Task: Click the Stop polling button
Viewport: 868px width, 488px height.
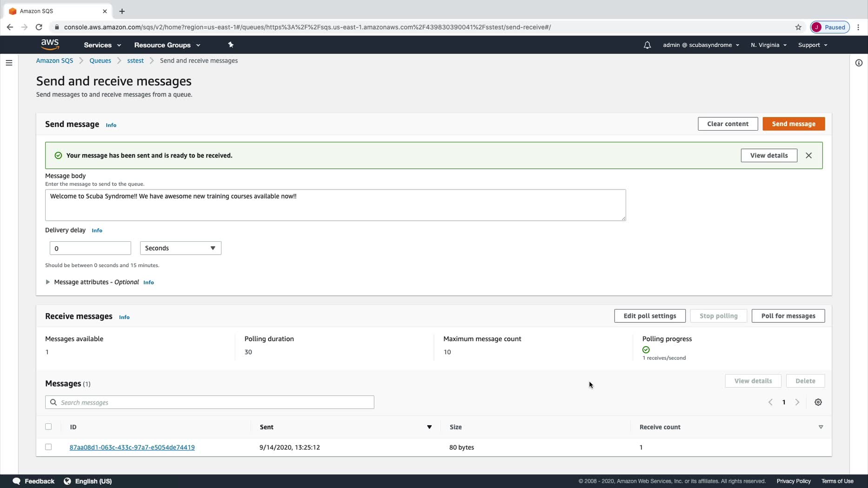Action: pyautogui.click(x=718, y=316)
